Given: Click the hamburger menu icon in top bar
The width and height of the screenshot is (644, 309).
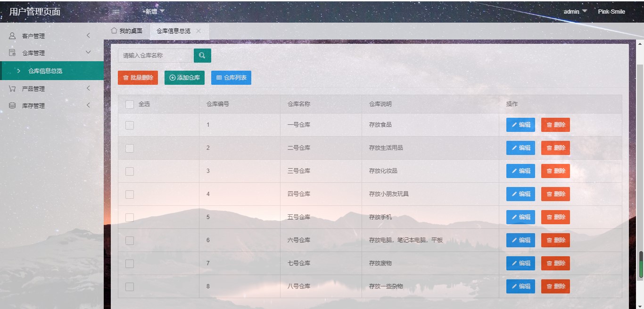Looking at the screenshot, I should click(116, 12).
